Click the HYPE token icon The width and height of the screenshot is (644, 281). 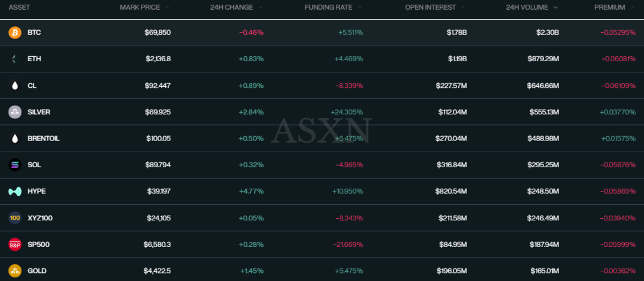[15, 191]
